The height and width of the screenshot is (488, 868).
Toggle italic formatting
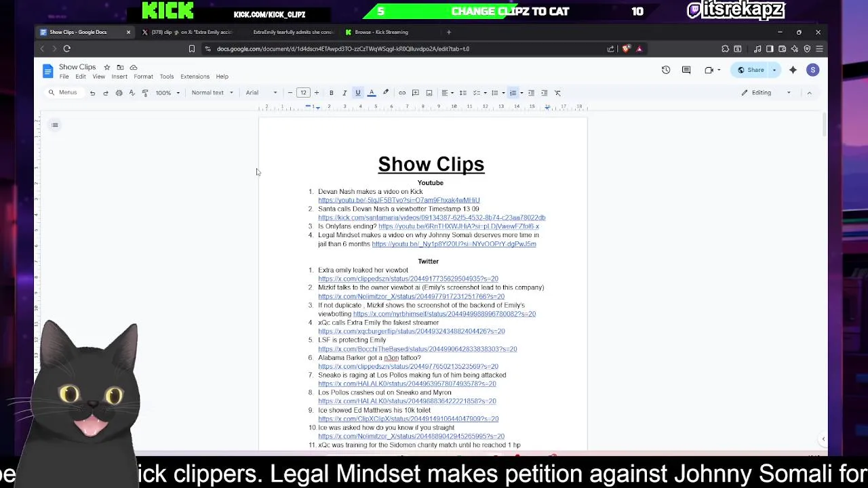point(344,93)
